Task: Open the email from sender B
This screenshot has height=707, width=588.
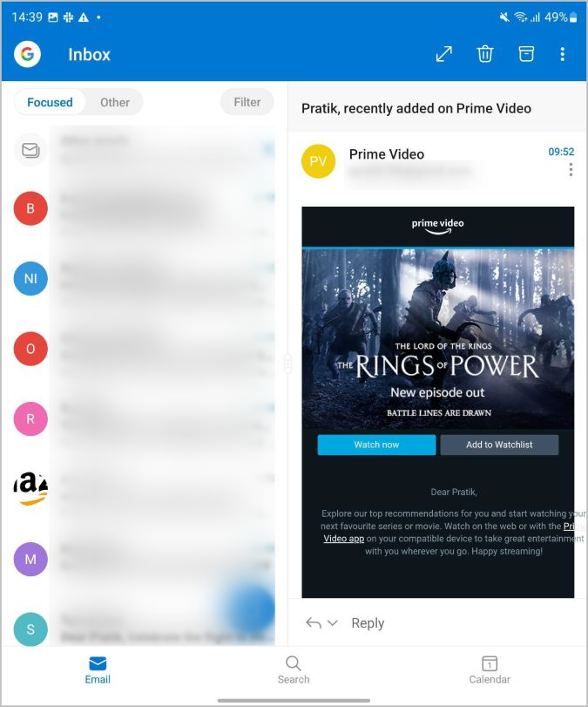Action: 145,208
